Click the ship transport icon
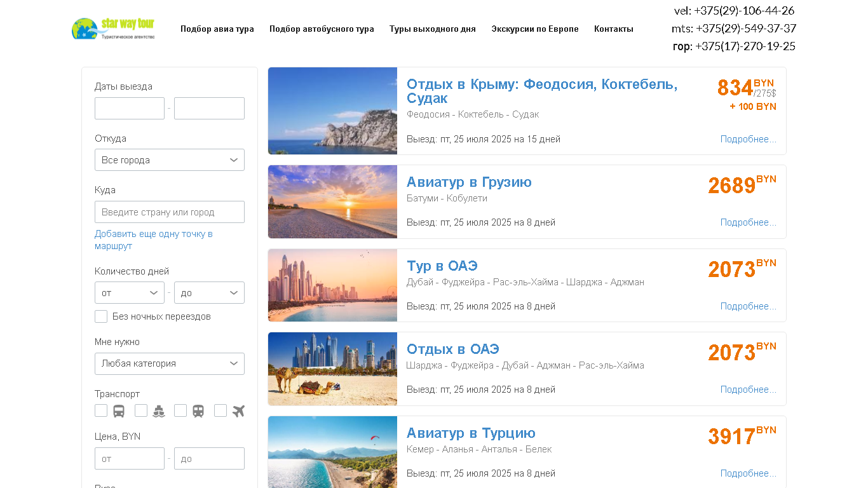The height and width of the screenshot is (488, 868). [159, 411]
